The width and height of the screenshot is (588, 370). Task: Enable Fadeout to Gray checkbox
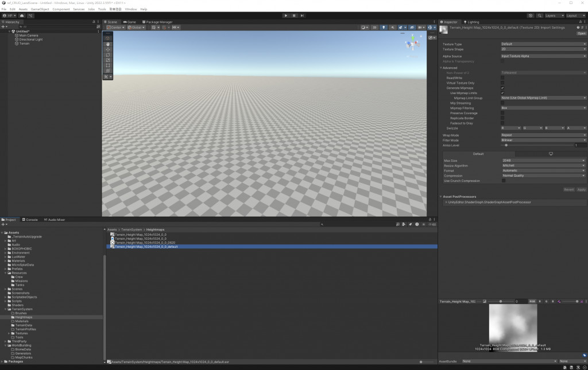point(502,123)
